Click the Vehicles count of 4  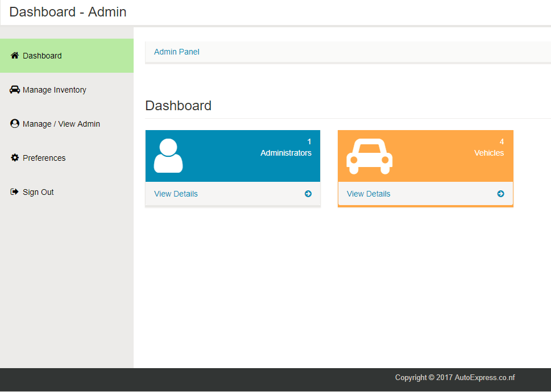click(x=502, y=141)
